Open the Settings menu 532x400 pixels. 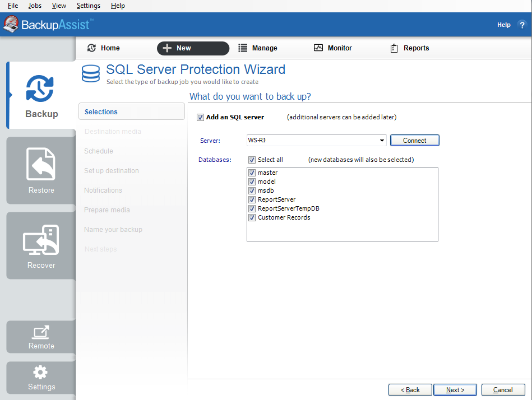pyautogui.click(x=89, y=6)
